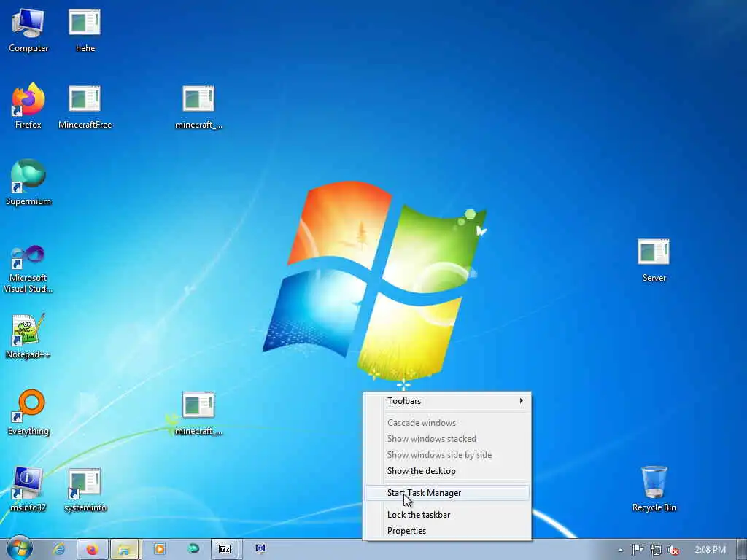Expand the Toolbars submenu

447,401
